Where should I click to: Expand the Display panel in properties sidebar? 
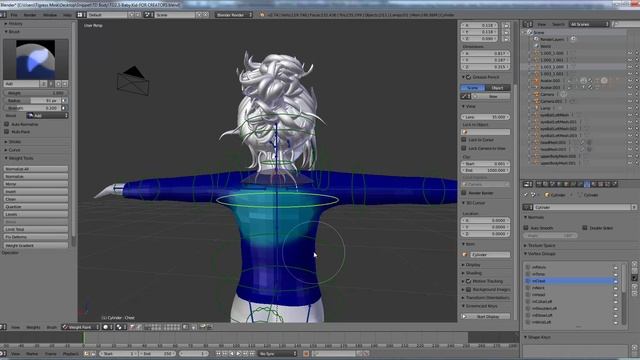pos(471,265)
